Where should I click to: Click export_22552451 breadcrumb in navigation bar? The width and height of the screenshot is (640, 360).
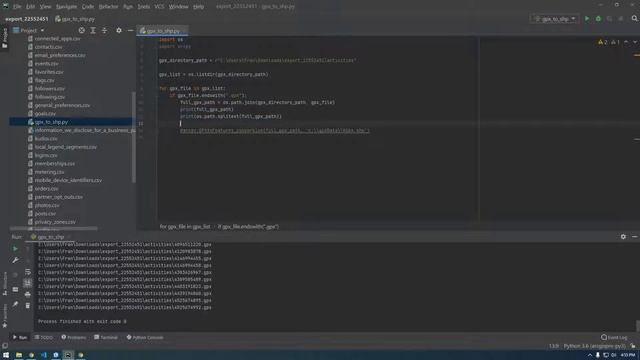(x=27, y=19)
